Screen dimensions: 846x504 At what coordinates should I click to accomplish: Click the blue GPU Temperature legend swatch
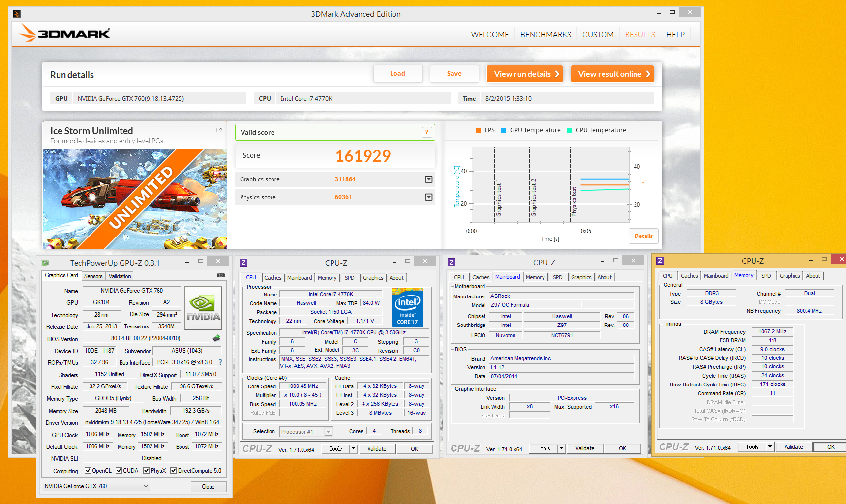click(x=504, y=130)
